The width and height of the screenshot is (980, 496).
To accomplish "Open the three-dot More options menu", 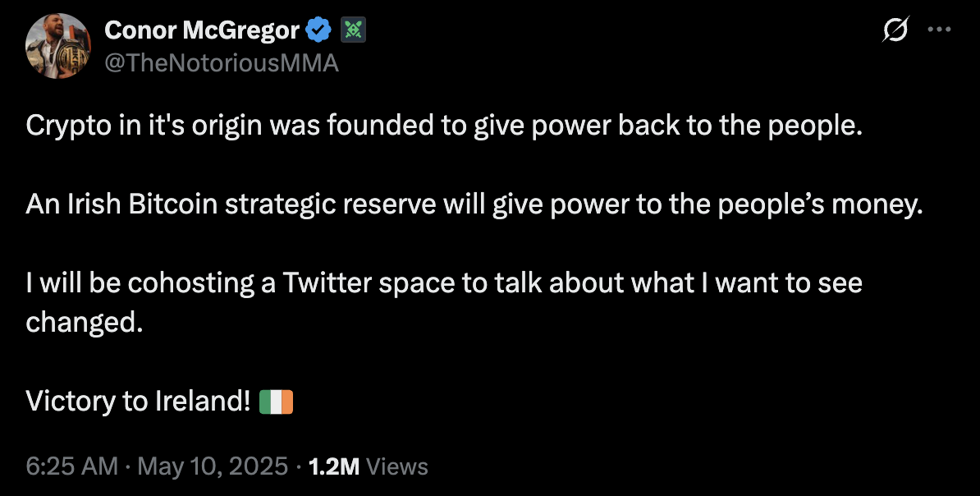I will pos(937,30).
